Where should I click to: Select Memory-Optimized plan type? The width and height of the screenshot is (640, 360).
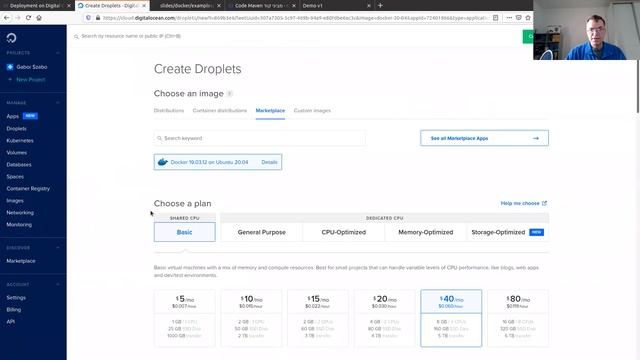point(426,232)
